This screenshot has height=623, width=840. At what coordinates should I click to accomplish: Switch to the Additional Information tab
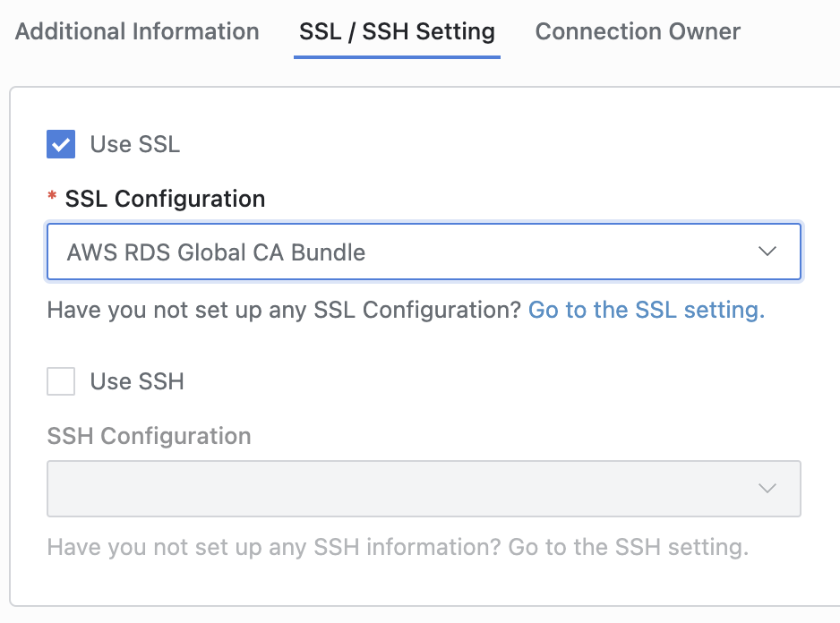[x=137, y=32]
